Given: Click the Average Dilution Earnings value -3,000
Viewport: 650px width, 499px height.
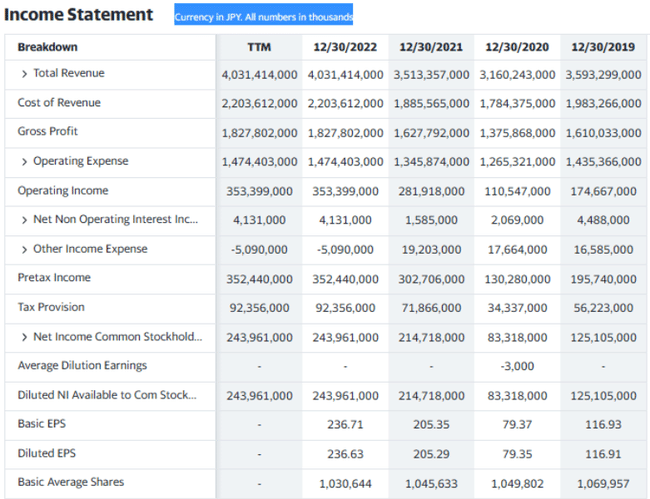Looking at the screenshot, I should coord(517,366).
